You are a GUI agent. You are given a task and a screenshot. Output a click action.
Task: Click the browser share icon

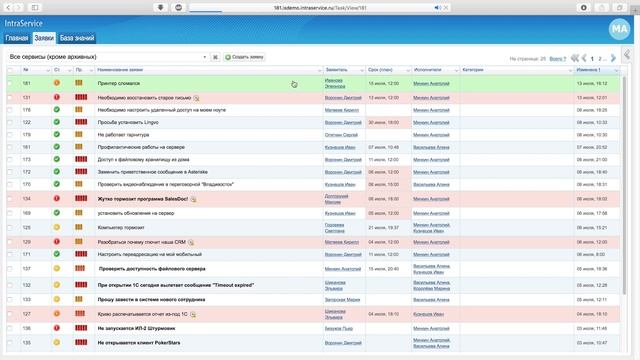click(601, 7)
